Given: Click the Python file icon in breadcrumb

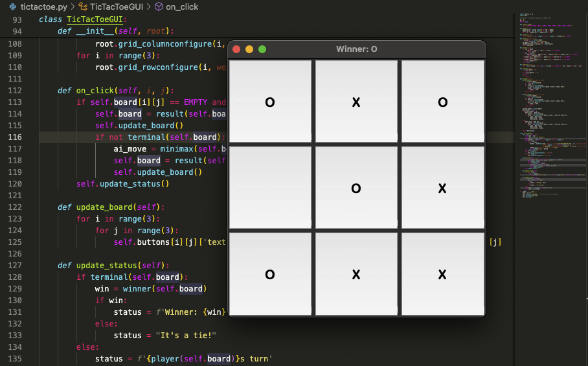Looking at the screenshot, I should [13, 6].
